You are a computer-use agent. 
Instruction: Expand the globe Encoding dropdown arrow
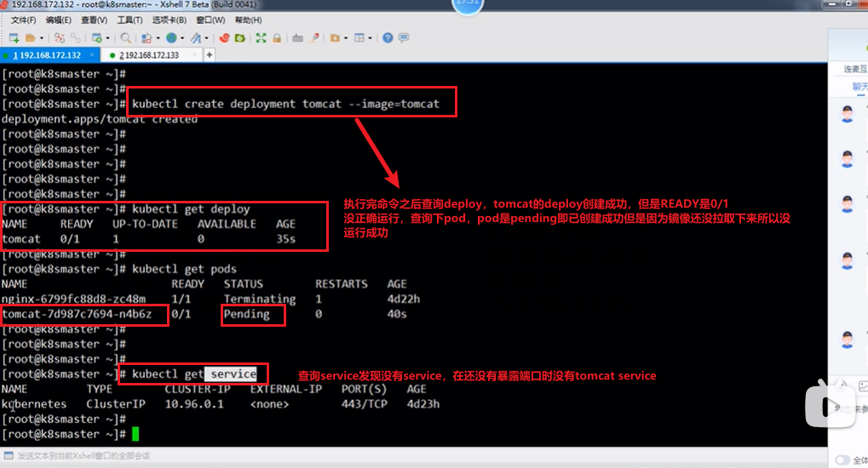(182, 38)
